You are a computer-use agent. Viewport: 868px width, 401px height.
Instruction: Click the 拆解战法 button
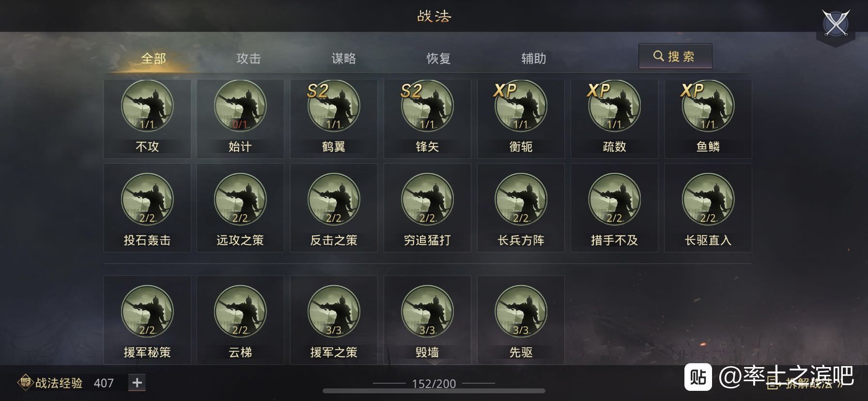(x=804, y=385)
